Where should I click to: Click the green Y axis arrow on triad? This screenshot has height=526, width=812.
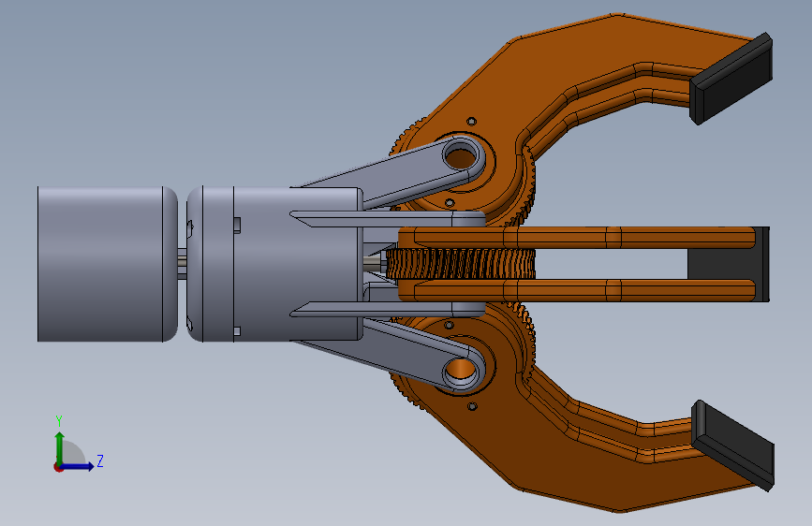coord(60,446)
